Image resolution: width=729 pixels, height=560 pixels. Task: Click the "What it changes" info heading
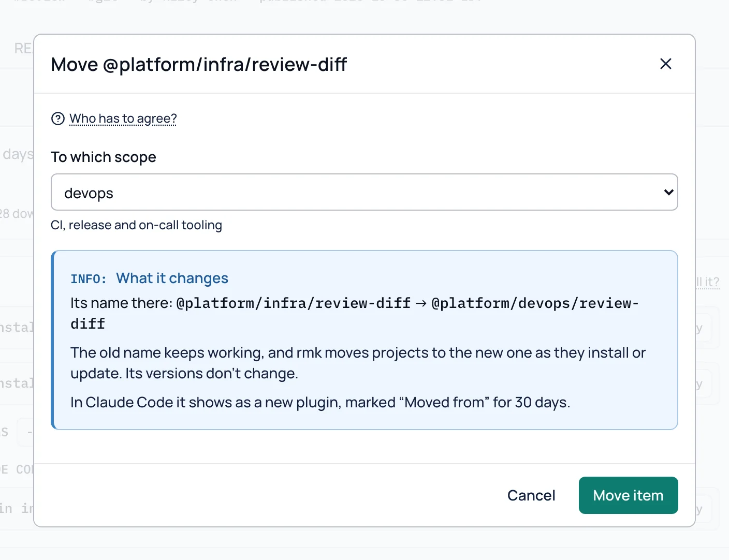[x=172, y=278]
